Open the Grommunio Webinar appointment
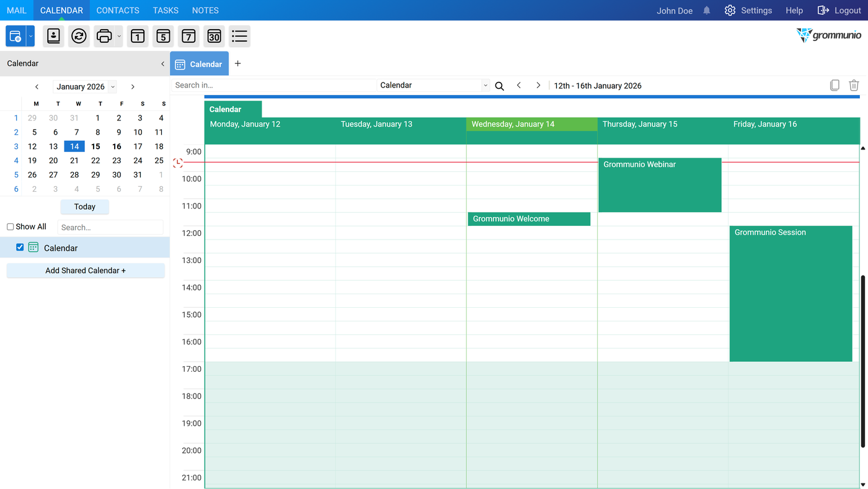The width and height of the screenshot is (868, 489). [660, 185]
